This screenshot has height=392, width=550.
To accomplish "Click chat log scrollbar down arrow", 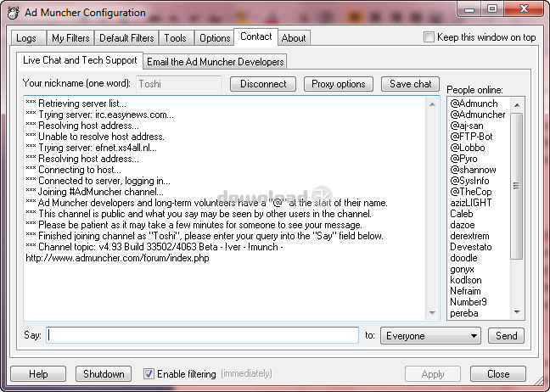I will click(x=433, y=313).
